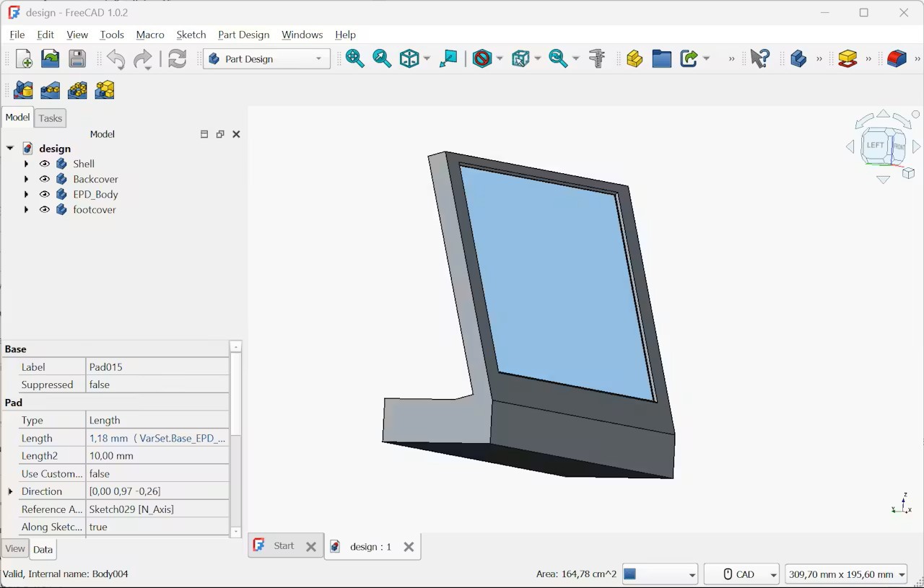Open the CAD navigation style button
The width and height of the screenshot is (924, 588).
click(741, 574)
